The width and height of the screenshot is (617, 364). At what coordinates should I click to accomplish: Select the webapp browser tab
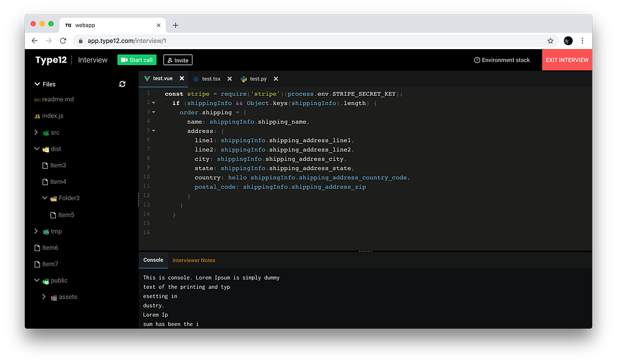pyautogui.click(x=113, y=25)
